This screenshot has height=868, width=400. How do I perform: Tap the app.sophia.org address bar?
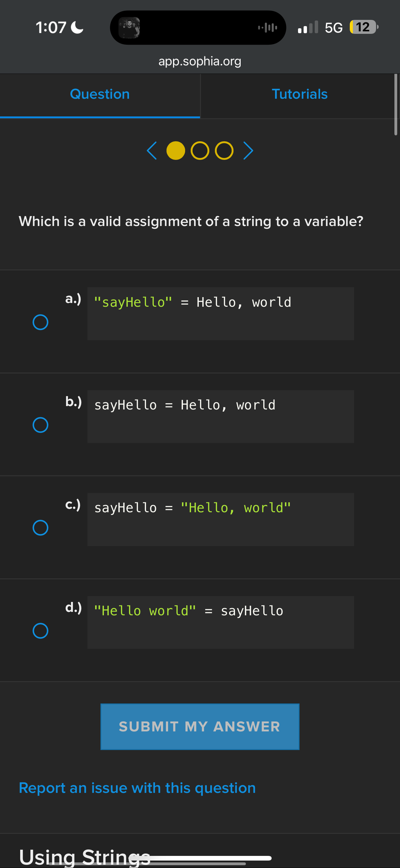(x=200, y=61)
